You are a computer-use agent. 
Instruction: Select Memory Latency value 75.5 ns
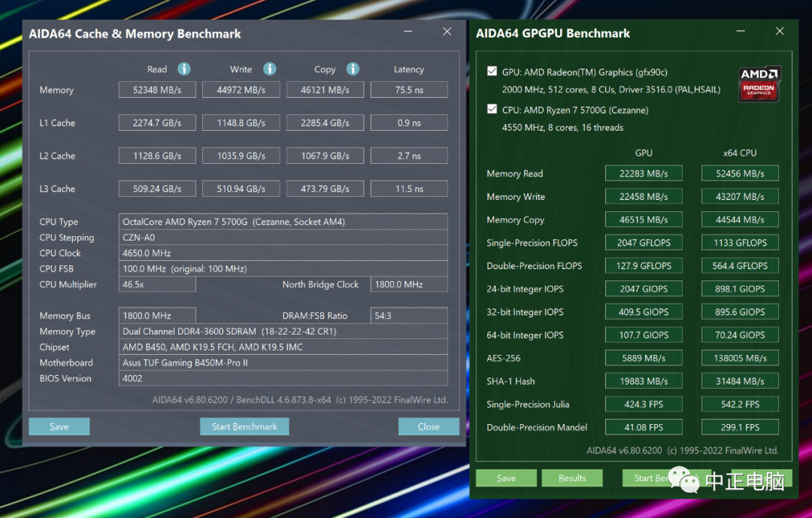pyautogui.click(x=409, y=89)
